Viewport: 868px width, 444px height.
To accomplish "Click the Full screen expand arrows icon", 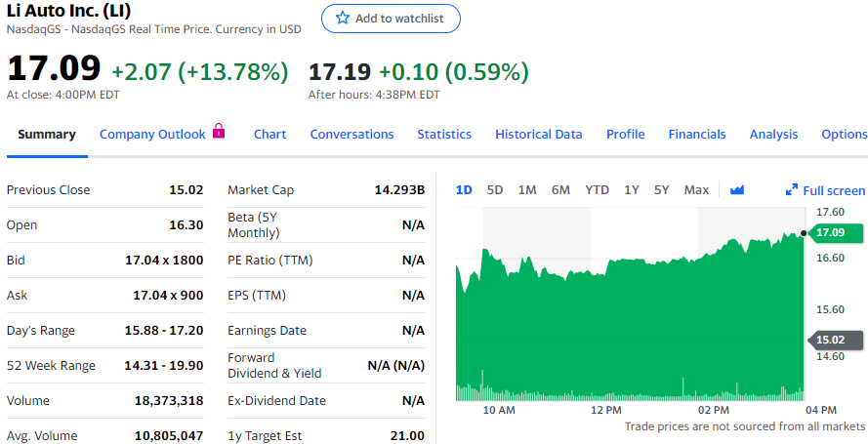I will pos(792,190).
